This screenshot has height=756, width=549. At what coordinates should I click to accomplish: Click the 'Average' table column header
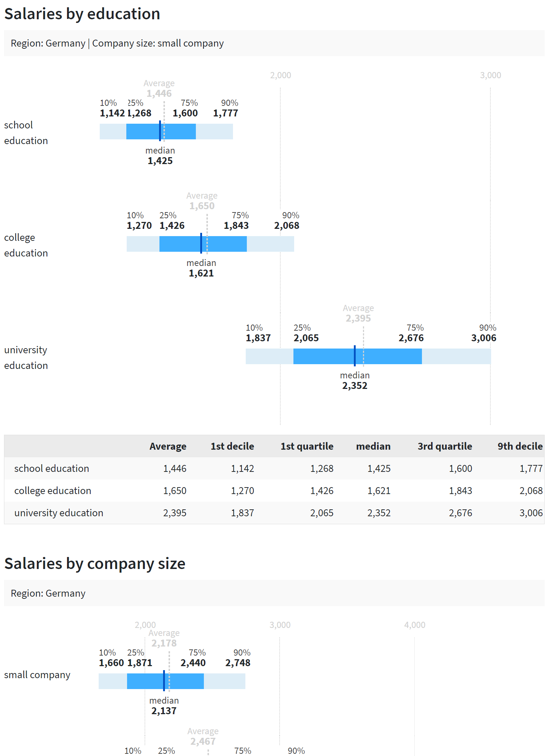[168, 446]
